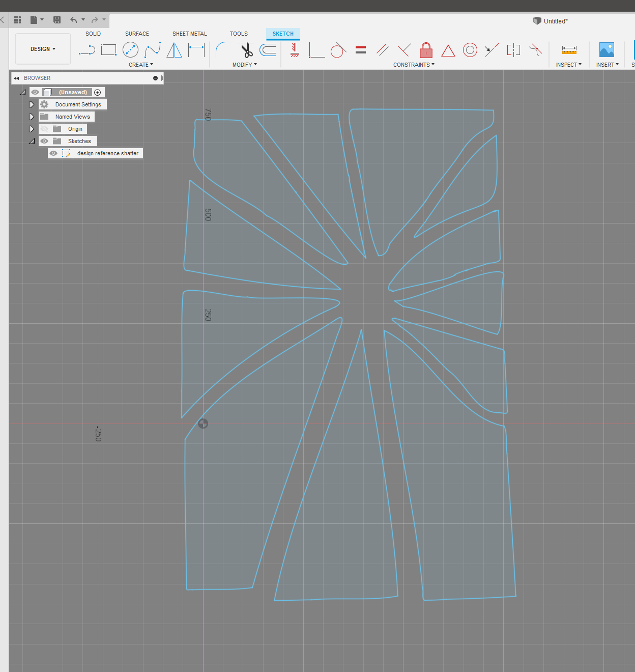The image size is (635, 672).
Task: Switch to the SURFACE tab
Action: (x=136, y=34)
